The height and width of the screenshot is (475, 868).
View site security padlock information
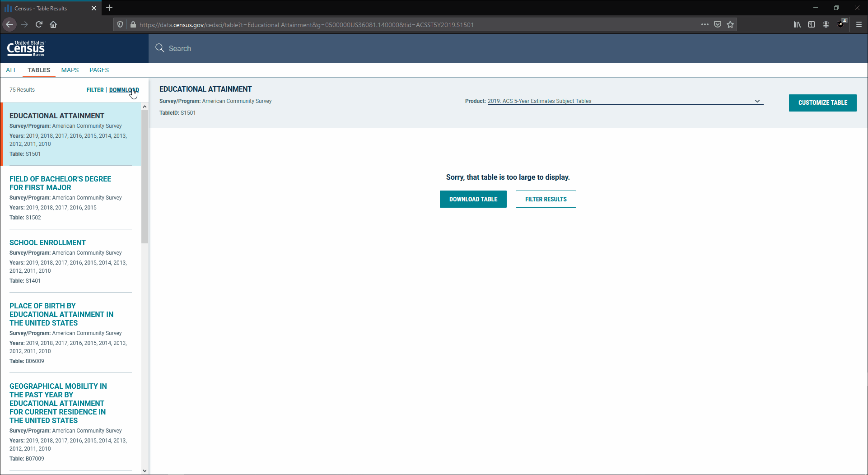[133, 24]
